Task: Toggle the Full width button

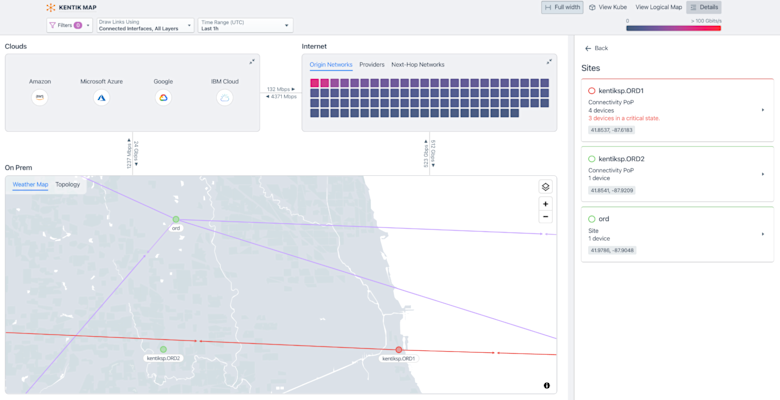Action: (562, 7)
